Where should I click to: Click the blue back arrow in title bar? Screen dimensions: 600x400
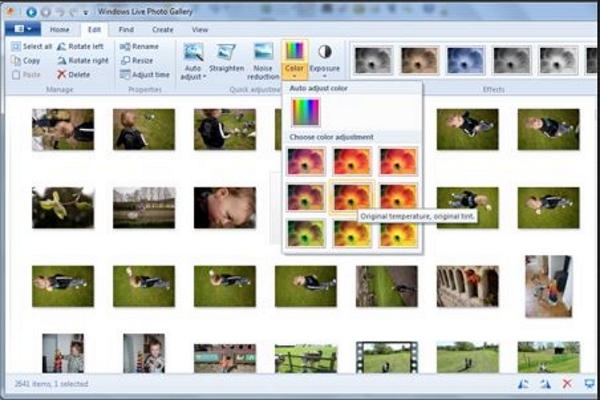click(x=31, y=12)
